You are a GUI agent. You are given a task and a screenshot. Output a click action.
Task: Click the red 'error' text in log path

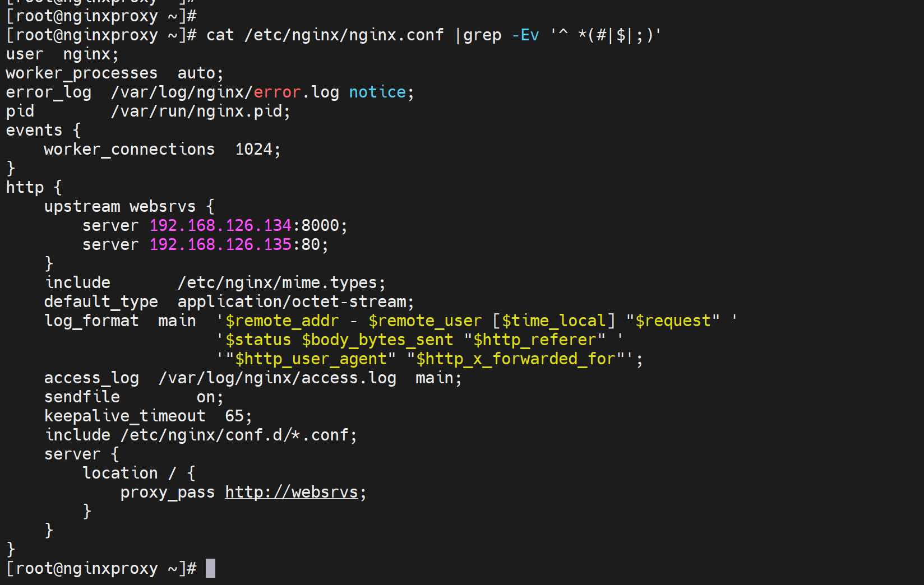coord(277,92)
